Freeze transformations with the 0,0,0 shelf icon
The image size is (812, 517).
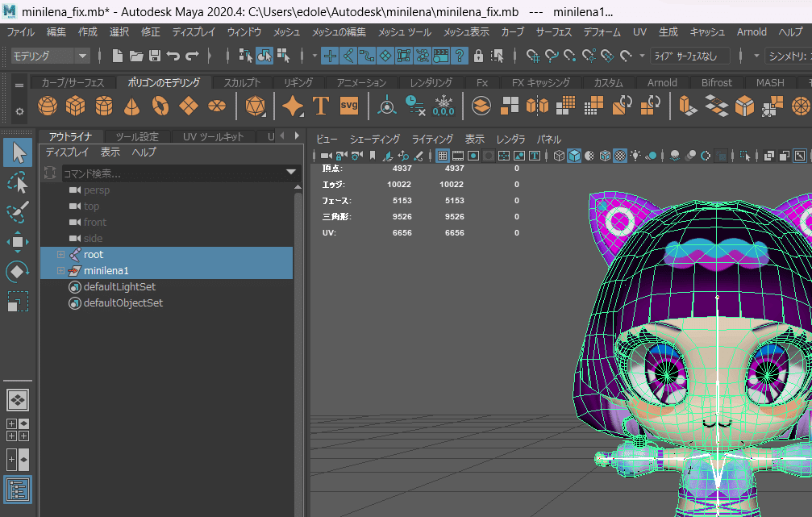pyautogui.click(x=443, y=106)
